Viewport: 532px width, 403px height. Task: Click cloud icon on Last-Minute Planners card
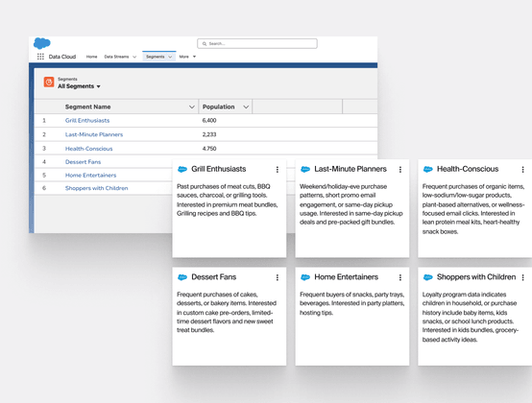(305, 169)
